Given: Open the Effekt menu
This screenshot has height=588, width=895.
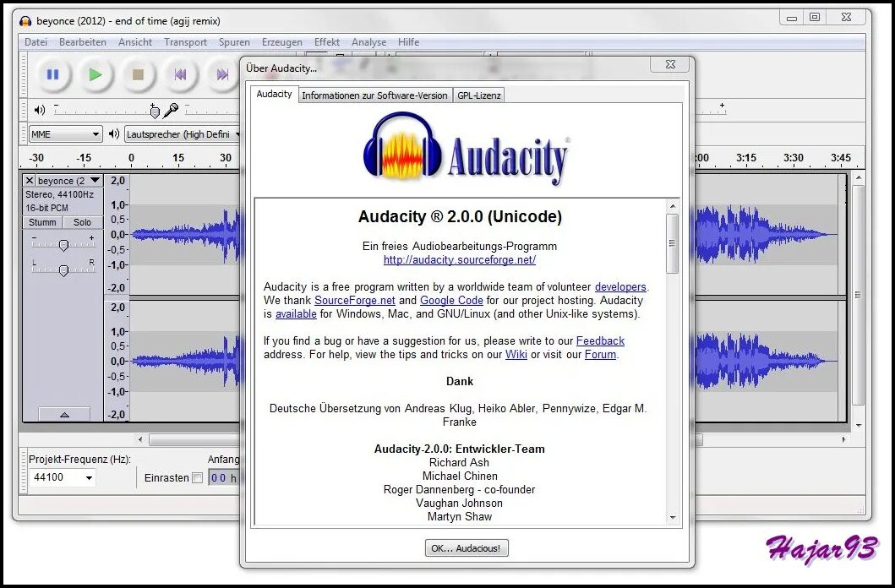Looking at the screenshot, I should click(x=326, y=42).
